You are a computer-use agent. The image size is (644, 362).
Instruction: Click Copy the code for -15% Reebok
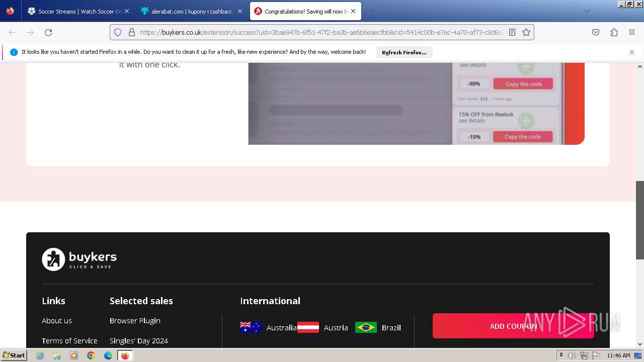click(x=522, y=137)
